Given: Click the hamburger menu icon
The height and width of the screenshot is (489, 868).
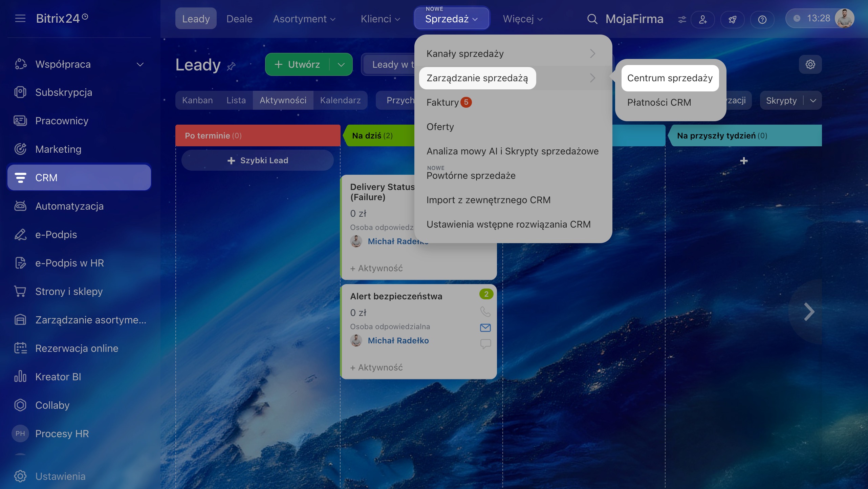Looking at the screenshot, I should tap(20, 18).
